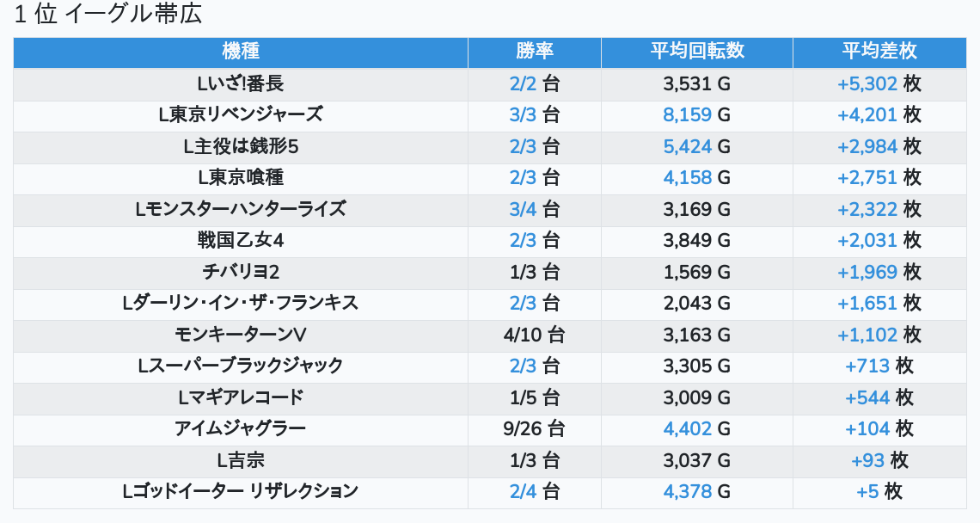Click the アイムジャグラー machine name

pos(241,428)
